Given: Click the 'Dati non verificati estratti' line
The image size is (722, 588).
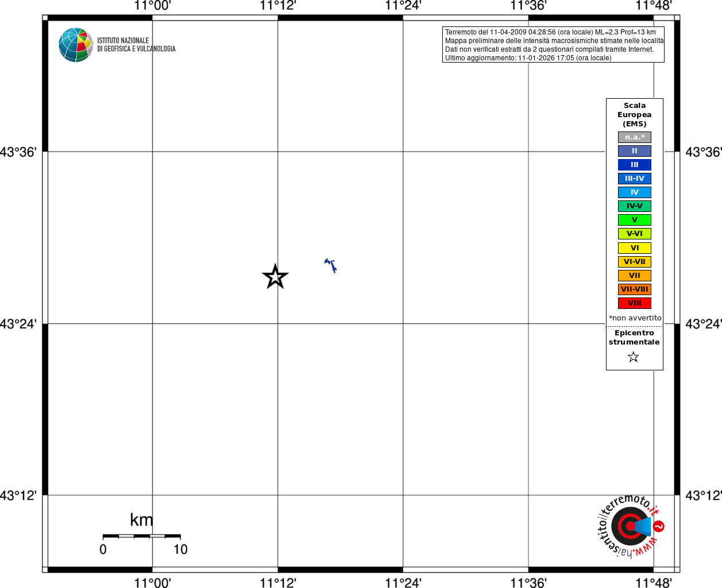Looking at the screenshot, I should coord(549,49).
